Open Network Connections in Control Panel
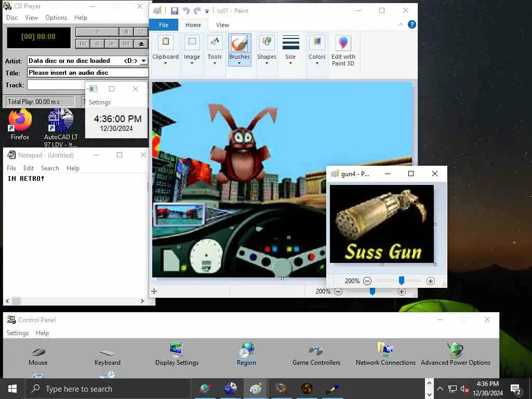The image size is (532, 399). pyautogui.click(x=386, y=354)
